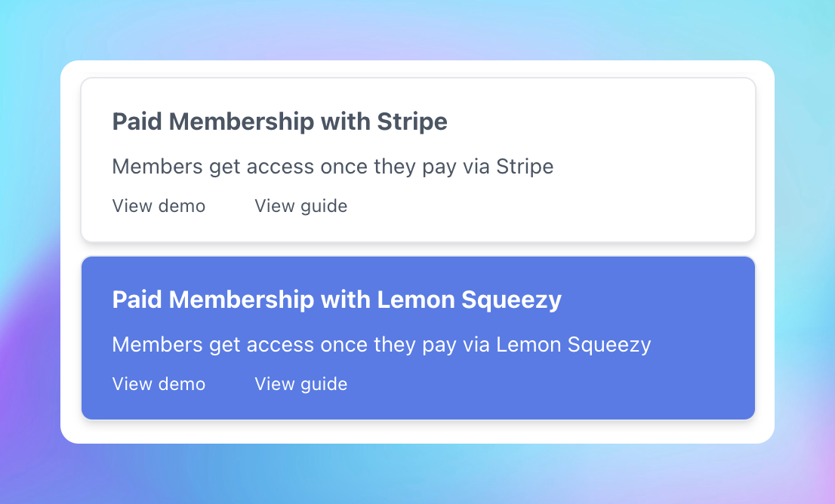Open the View guide link for Stripe
The height and width of the screenshot is (504, 835).
coord(300,206)
